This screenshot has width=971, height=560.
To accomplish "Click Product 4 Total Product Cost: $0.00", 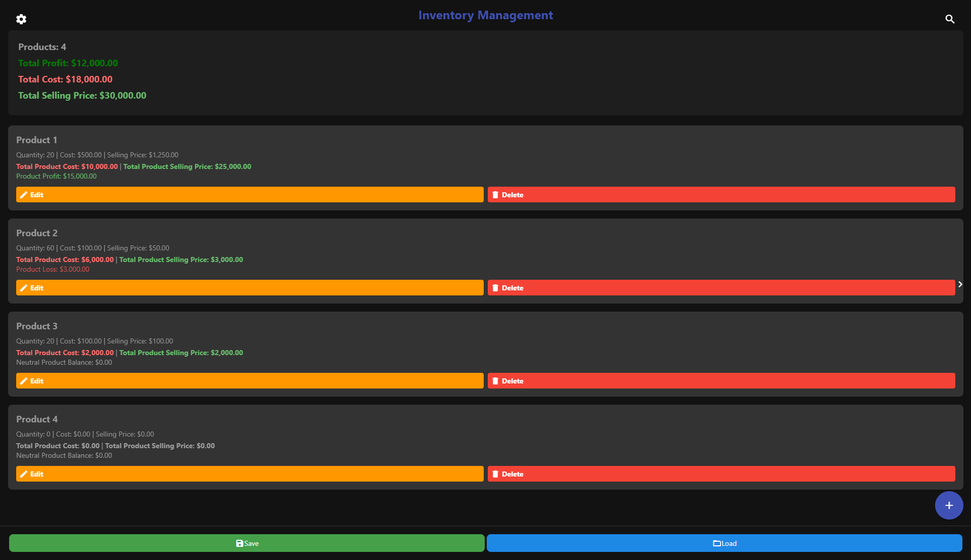I will 58,446.
